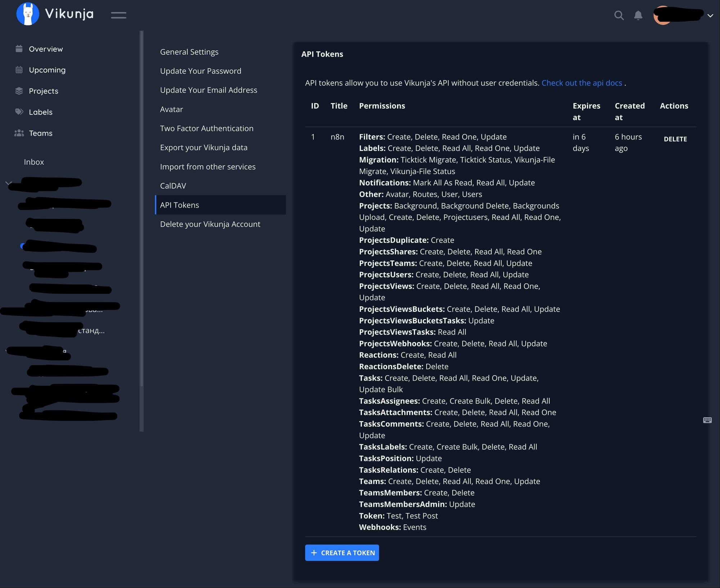Click Create a Token button
Image resolution: width=720 pixels, height=588 pixels.
[x=342, y=552]
